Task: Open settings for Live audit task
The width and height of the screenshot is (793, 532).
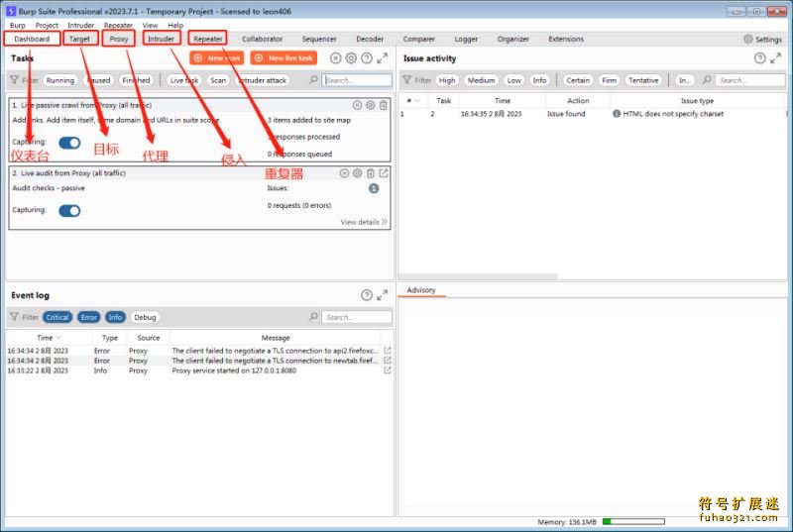Action: (x=358, y=173)
